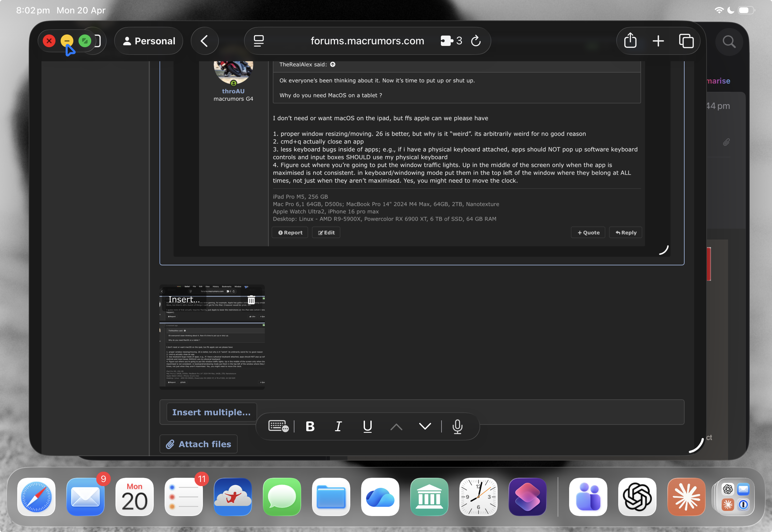Start dictation with the microphone icon

457,426
